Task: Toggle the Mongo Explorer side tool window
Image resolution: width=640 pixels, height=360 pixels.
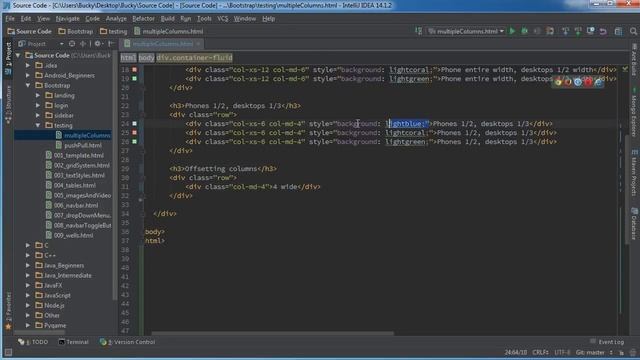Action: click(x=634, y=111)
